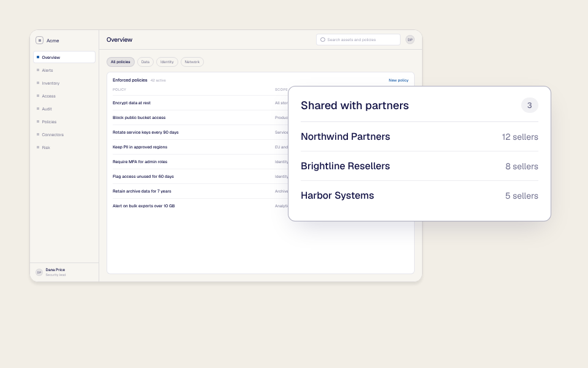Open the DP avatar in the header
Viewport: 588px width, 368px height.
coord(410,39)
